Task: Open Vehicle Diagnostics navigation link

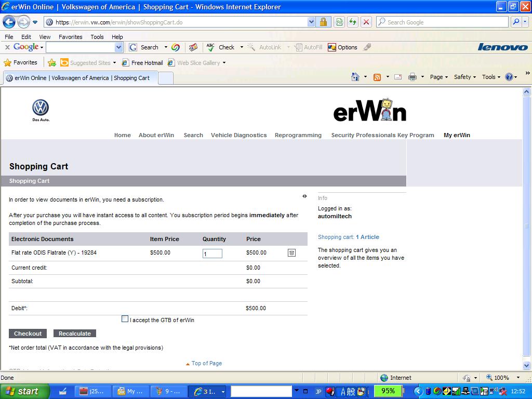Action: [x=239, y=135]
